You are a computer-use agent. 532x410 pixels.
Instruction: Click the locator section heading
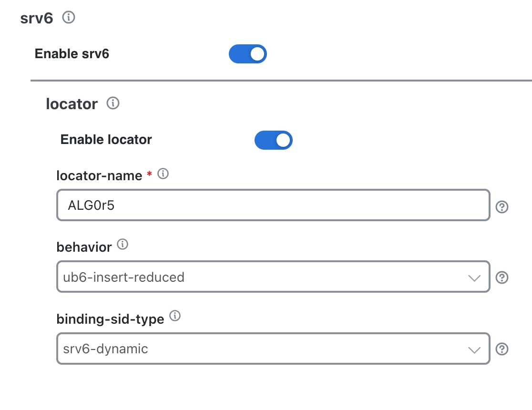(72, 103)
